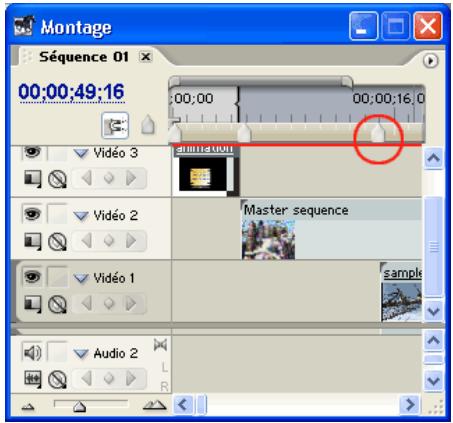This screenshot has height=423, width=453.
Task: Open display style menu on Vidéo 1
Action: [33, 304]
